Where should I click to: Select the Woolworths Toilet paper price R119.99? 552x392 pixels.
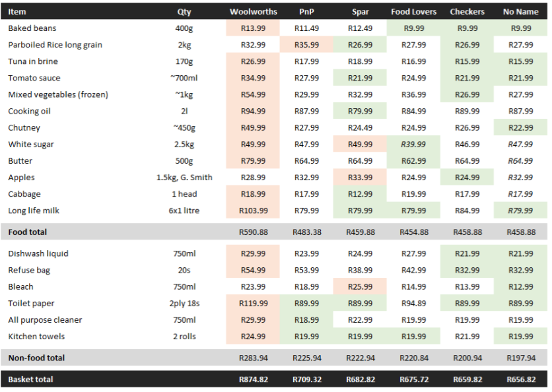point(253,304)
